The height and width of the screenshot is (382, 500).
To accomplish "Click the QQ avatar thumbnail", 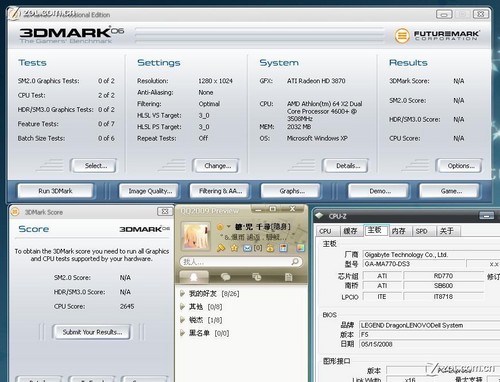I will coord(195,236).
